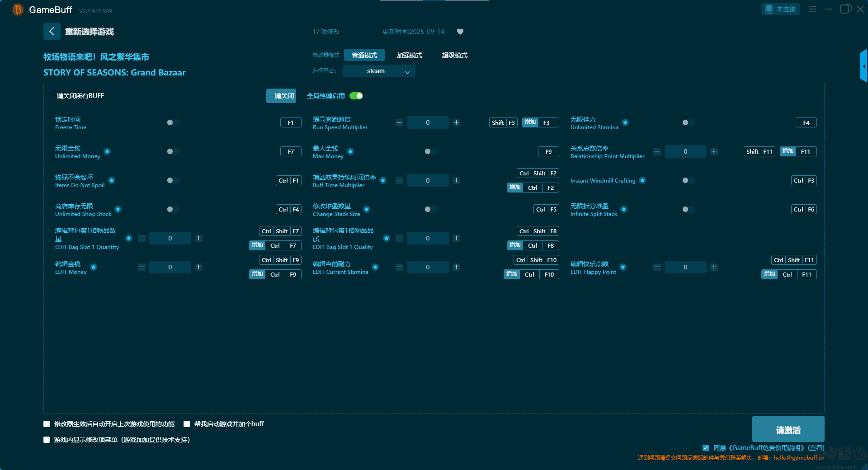This screenshot has height=470, width=868.
Task: Click the back arrow to reselect game
Action: pos(52,31)
